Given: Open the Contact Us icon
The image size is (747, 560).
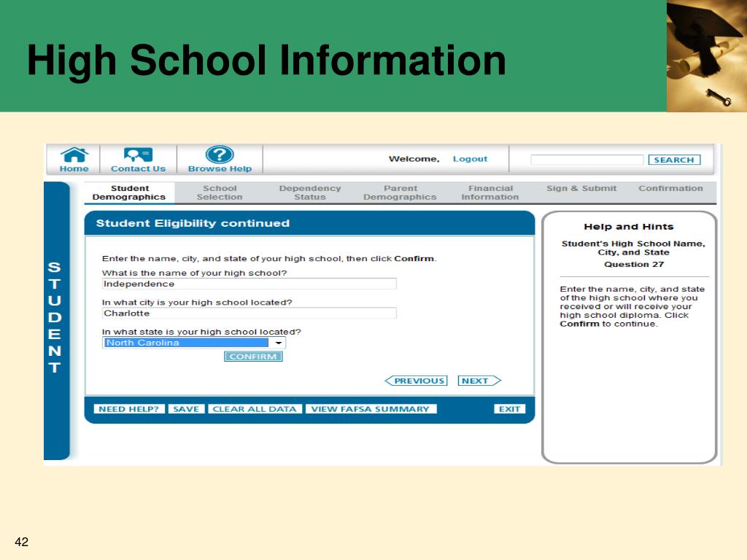Looking at the screenshot, I should [138, 155].
